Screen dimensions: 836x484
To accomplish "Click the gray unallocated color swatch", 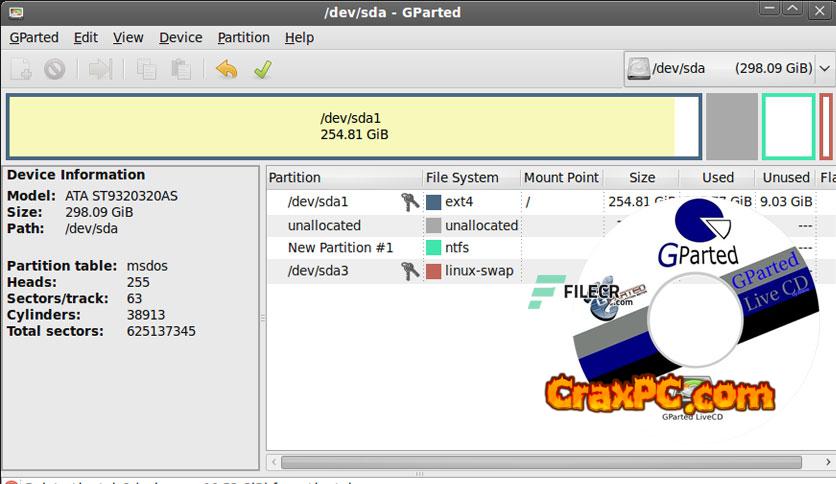I will (x=433, y=225).
